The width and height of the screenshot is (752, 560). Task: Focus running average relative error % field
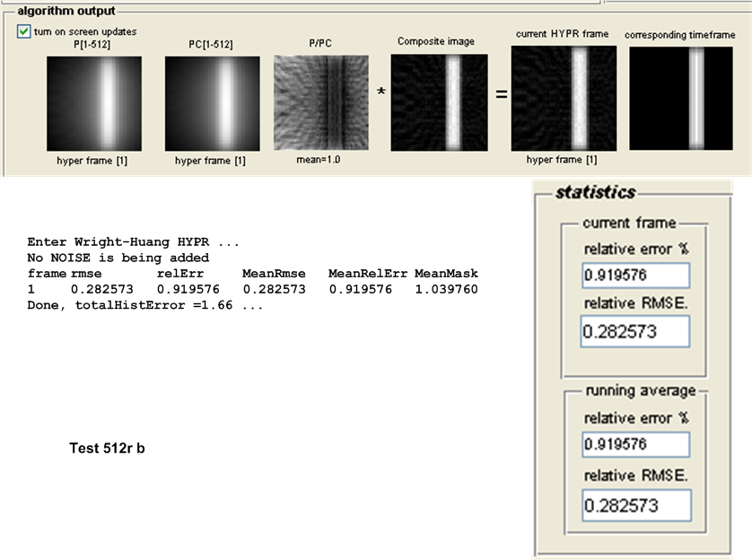[x=635, y=444]
